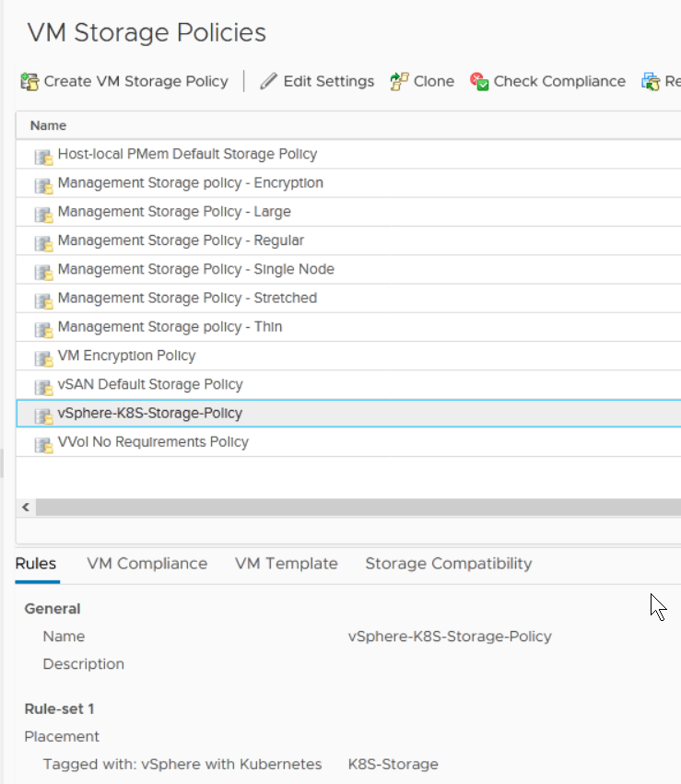Click the Create VM Storage Policy icon
Viewport: 681px width, 784px height.
(30, 81)
